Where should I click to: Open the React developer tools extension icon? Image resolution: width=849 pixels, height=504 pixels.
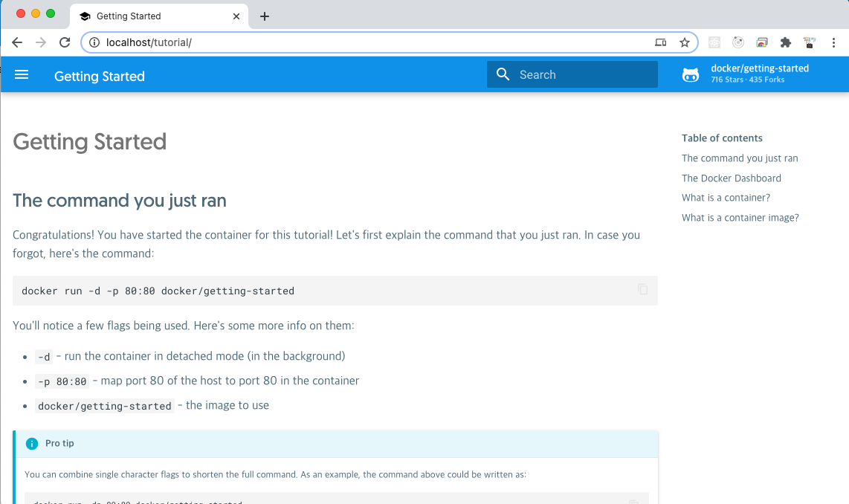point(714,42)
